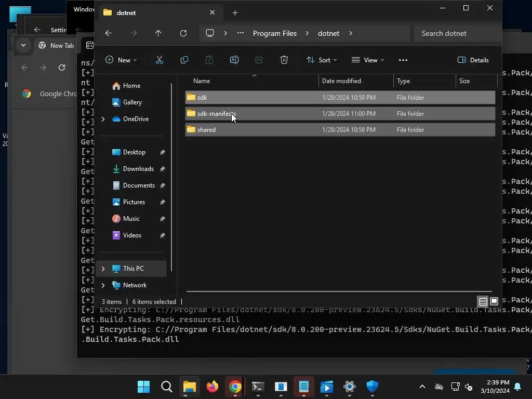Expand the Network tree node
Viewport: 532px width, 399px height.
coord(103,285)
